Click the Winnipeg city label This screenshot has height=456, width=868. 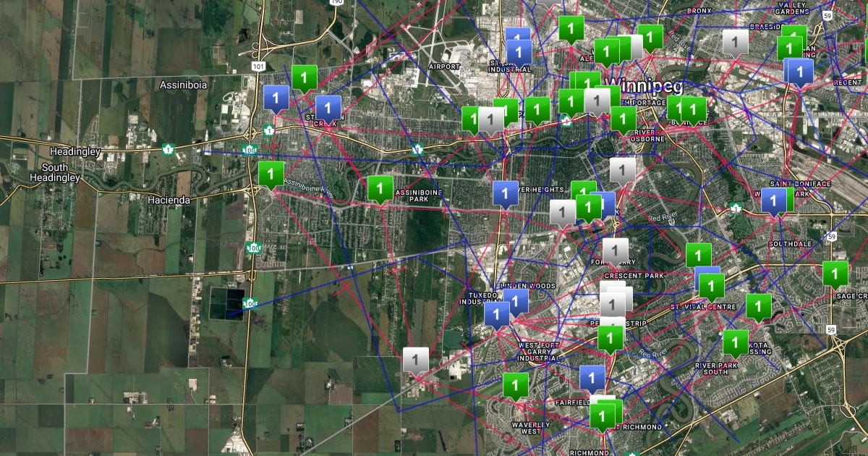(645, 85)
